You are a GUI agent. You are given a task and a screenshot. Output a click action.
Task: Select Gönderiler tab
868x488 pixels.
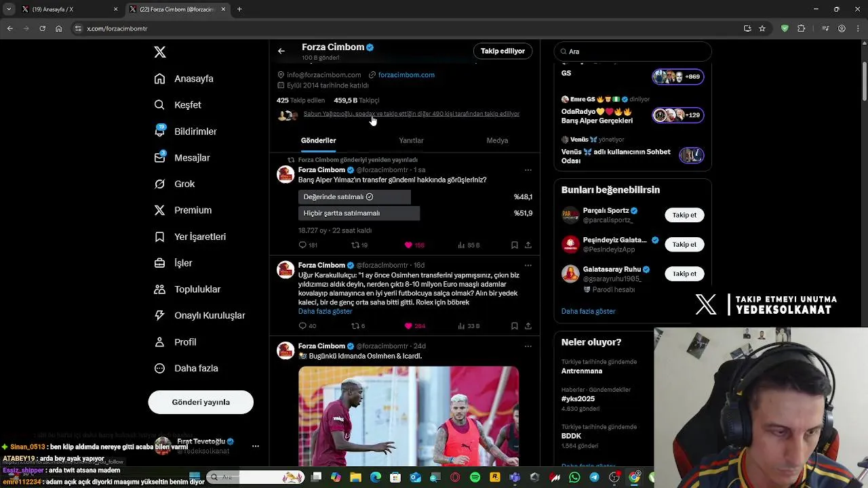point(319,140)
